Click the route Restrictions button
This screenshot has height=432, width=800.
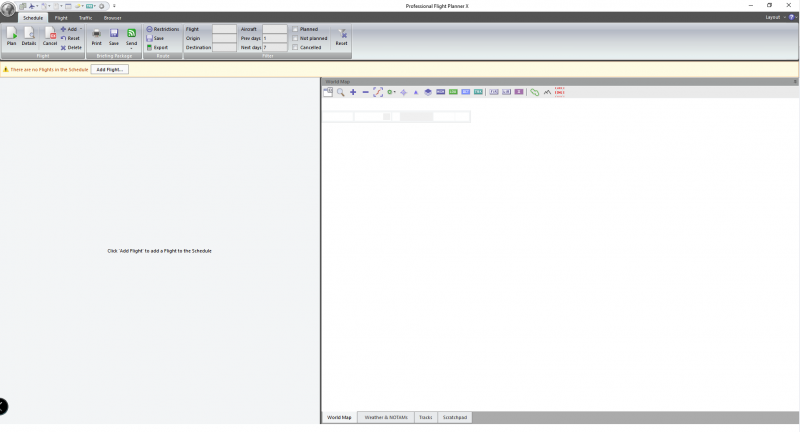pos(163,29)
